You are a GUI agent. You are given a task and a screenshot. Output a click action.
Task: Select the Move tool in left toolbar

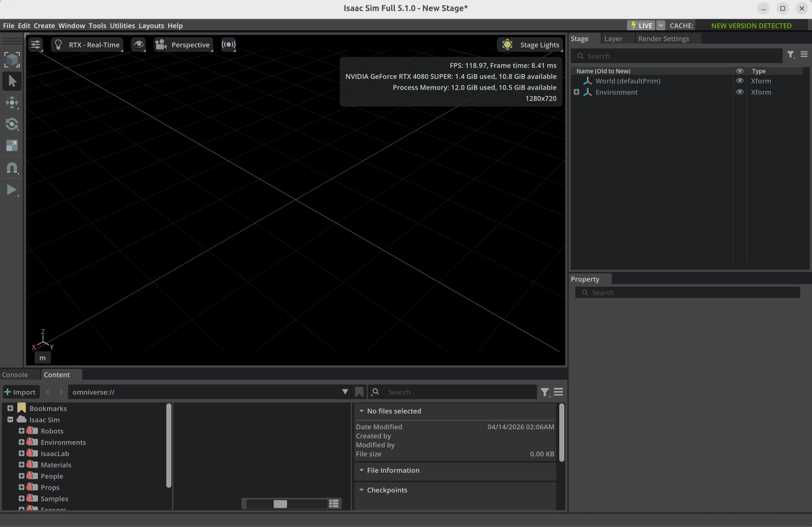pyautogui.click(x=12, y=103)
